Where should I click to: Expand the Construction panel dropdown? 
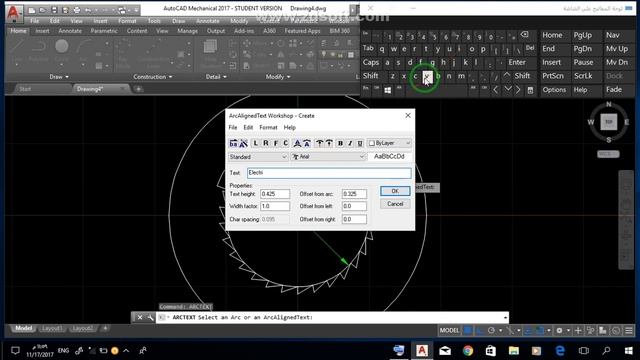pyautogui.click(x=153, y=77)
